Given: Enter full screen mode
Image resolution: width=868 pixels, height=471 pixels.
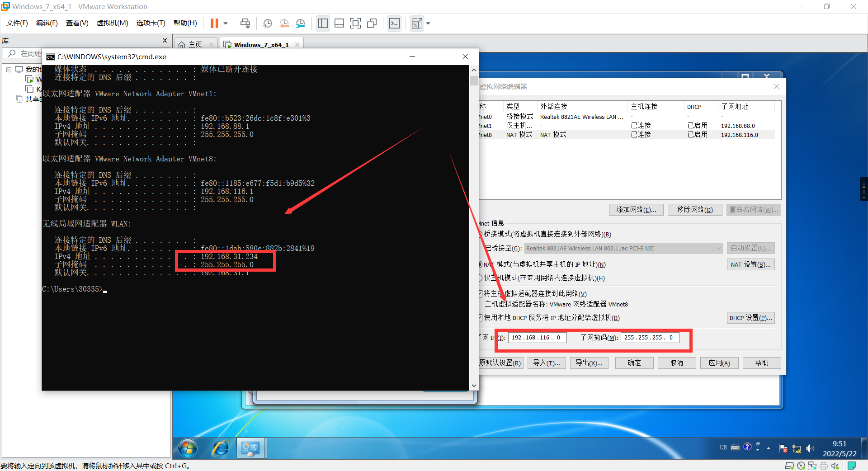Looking at the screenshot, I should click(x=355, y=23).
